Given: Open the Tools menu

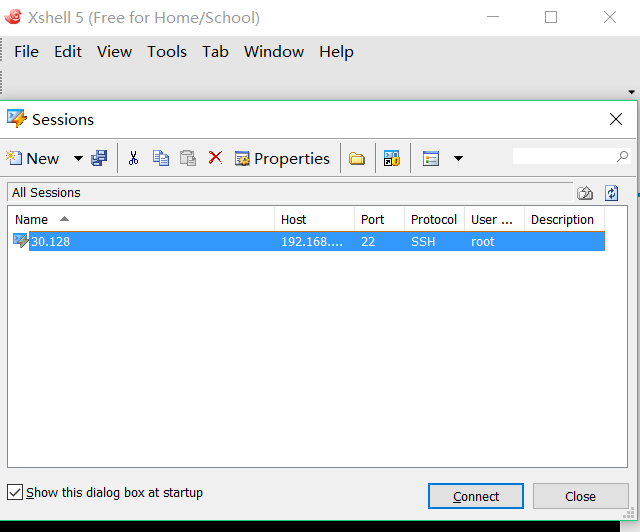Looking at the screenshot, I should pos(167,52).
